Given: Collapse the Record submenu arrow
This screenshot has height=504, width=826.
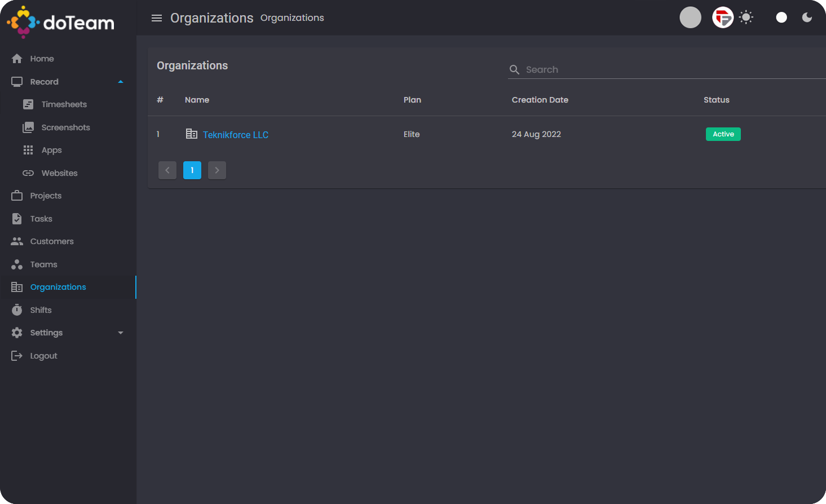Looking at the screenshot, I should point(120,82).
